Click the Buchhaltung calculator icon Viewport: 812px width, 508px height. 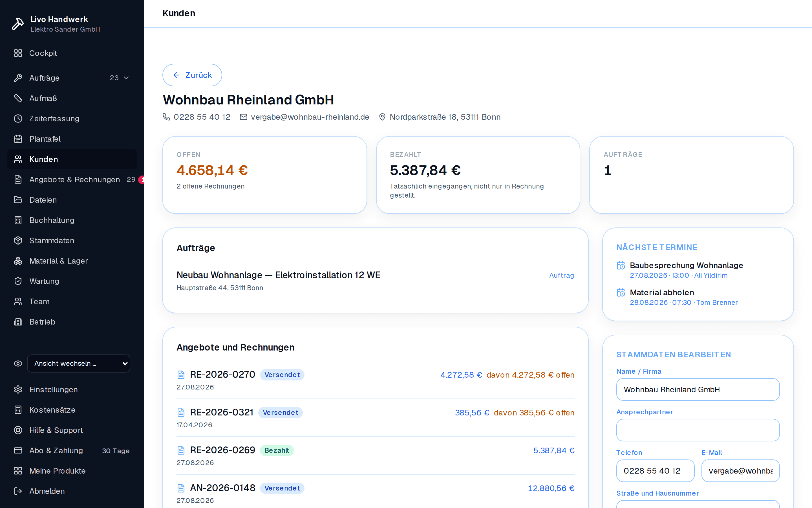tap(18, 220)
